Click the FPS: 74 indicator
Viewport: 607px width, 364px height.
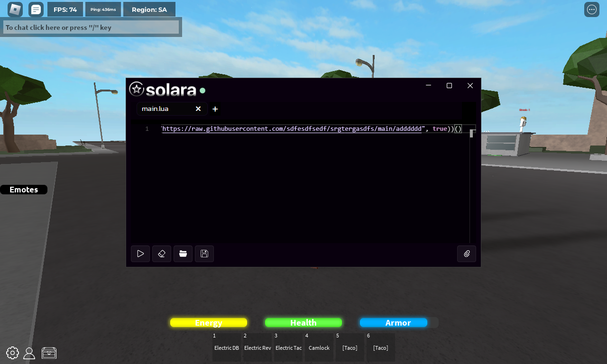pyautogui.click(x=65, y=9)
